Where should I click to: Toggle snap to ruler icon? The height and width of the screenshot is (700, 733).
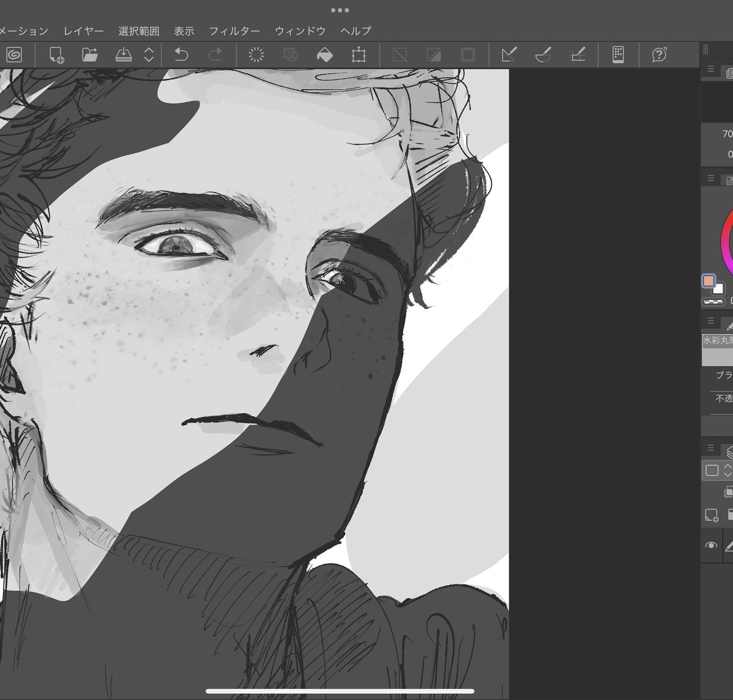click(509, 55)
